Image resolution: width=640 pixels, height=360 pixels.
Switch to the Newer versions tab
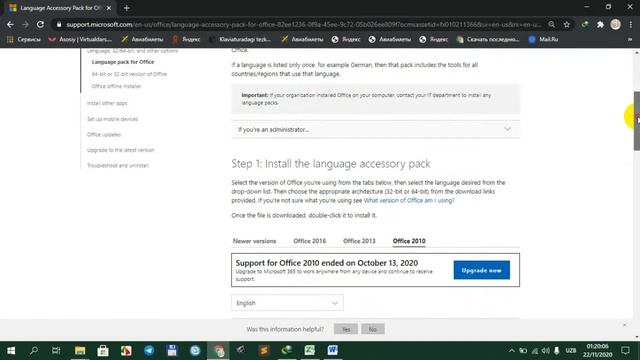[254, 241]
